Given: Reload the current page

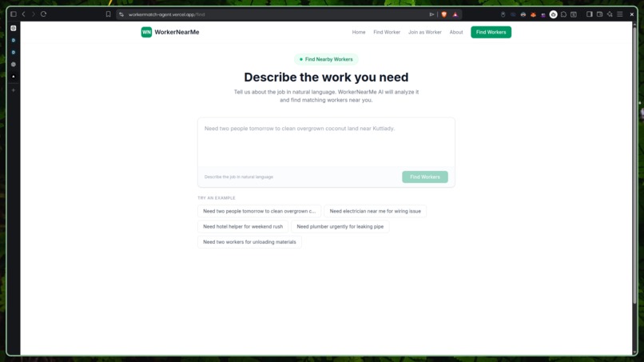Looking at the screenshot, I should click(x=43, y=14).
